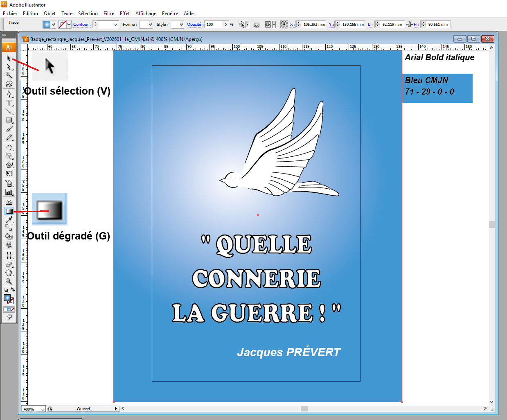Select the Gradient tool in toolbox
This screenshot has height=420, width=507.
tap(9, 211)
